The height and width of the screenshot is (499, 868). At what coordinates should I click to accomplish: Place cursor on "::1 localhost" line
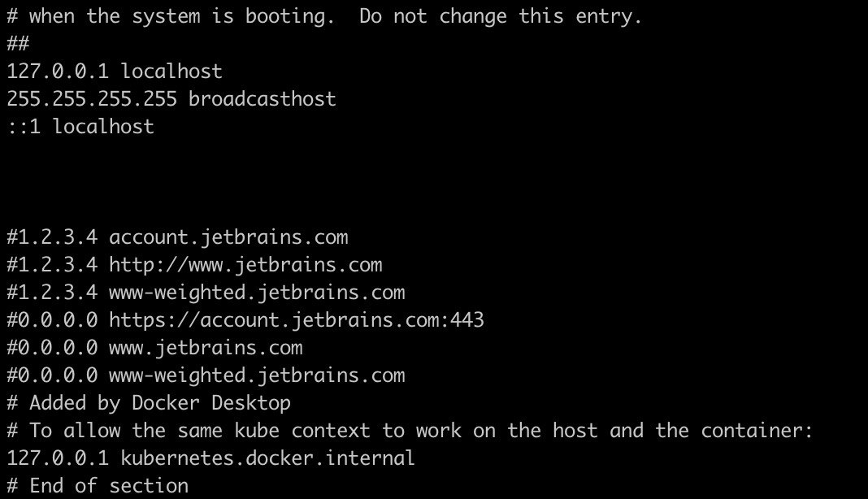pos(80,127)
